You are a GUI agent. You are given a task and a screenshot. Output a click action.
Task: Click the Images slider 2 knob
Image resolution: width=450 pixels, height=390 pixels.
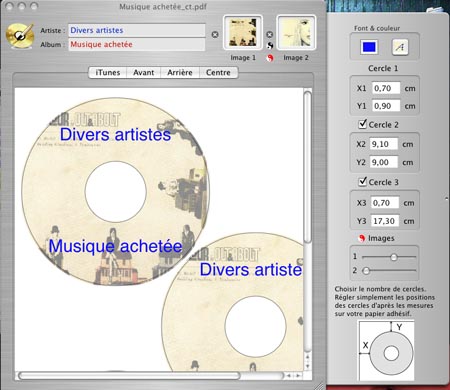click(x=366, y=270)
